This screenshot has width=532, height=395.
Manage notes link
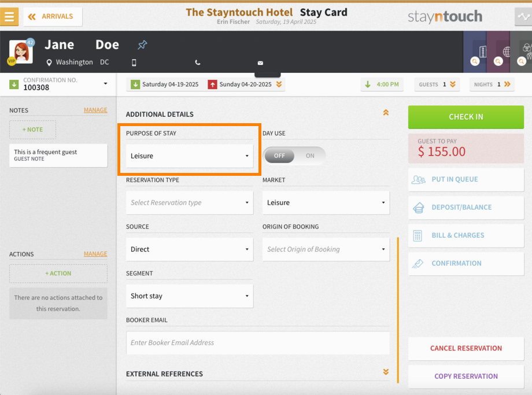95,110
